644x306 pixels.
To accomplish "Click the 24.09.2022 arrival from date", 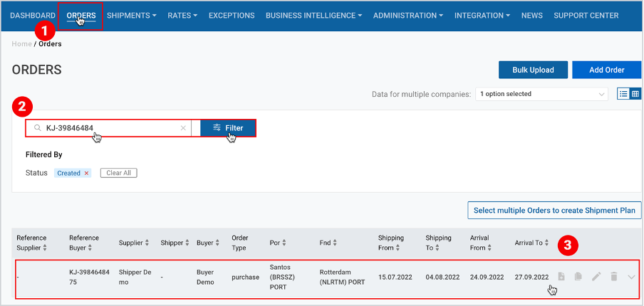I will (x=487, y=277).
